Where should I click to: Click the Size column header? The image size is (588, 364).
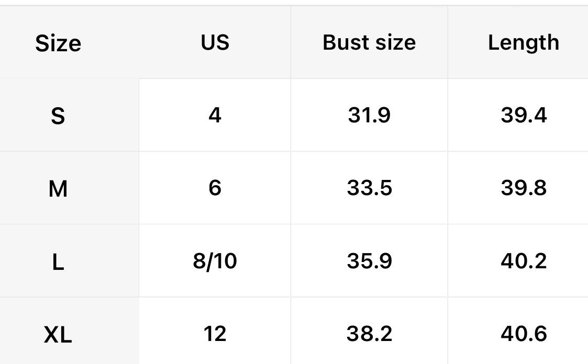click(x=58, y=43)
